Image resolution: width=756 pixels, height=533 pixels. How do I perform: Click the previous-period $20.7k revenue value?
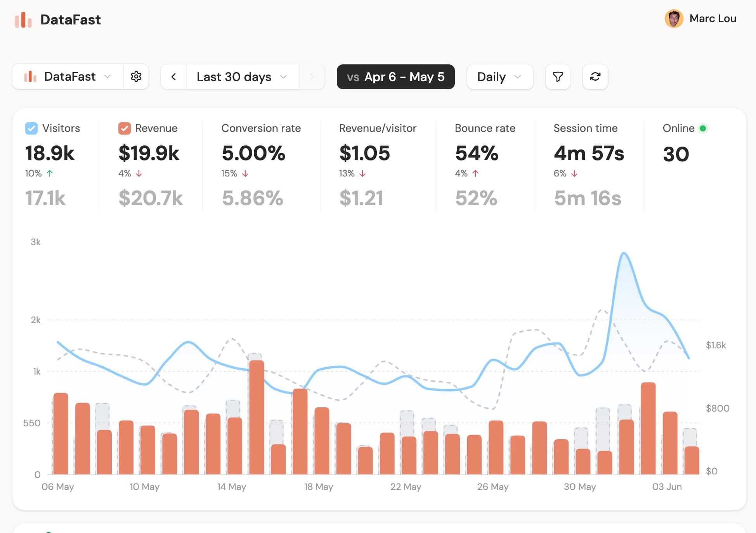(151, 198)
